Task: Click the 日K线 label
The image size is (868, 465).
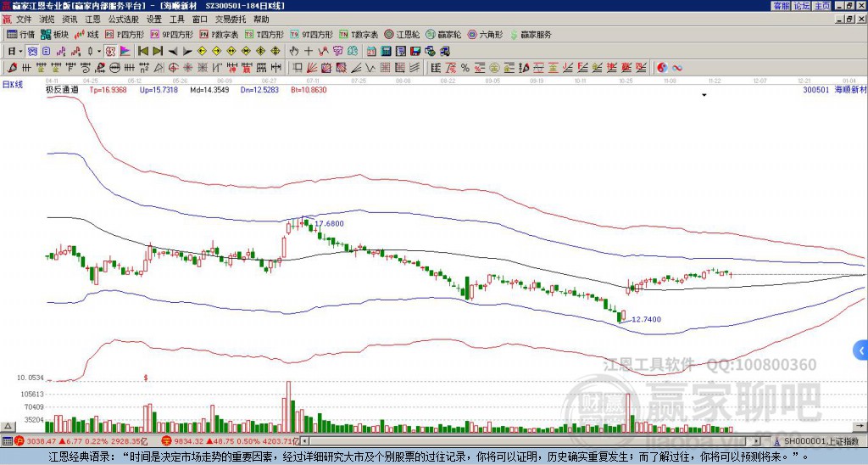Action: (x=12, y=85)
